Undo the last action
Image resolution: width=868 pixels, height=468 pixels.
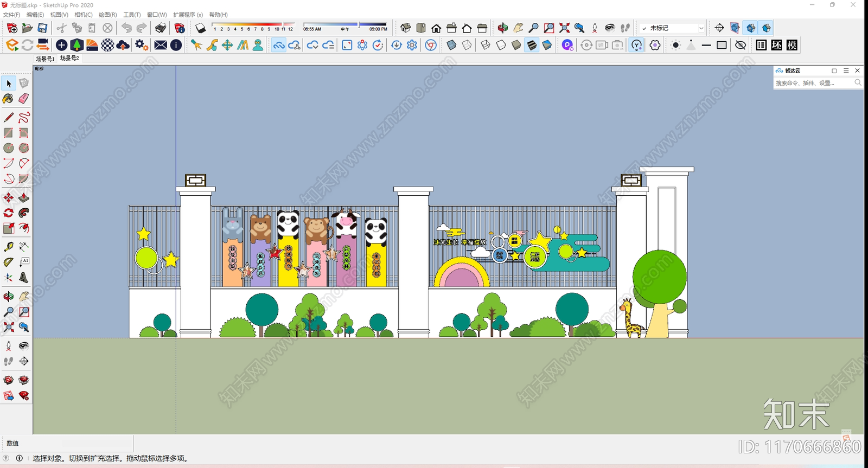coord(126,28)
